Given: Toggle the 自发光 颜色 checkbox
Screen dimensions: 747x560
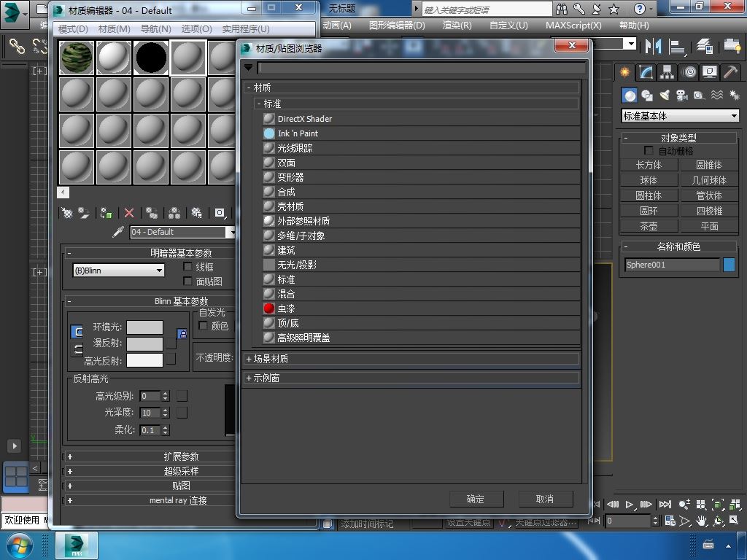Looking at the screenshot, I should [x=203, y=326].
